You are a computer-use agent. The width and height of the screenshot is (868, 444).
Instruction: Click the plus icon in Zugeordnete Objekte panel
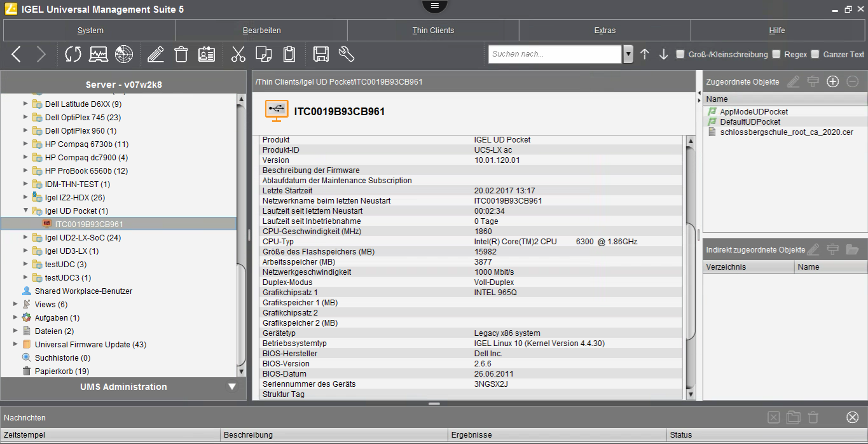tap(832, 81)
